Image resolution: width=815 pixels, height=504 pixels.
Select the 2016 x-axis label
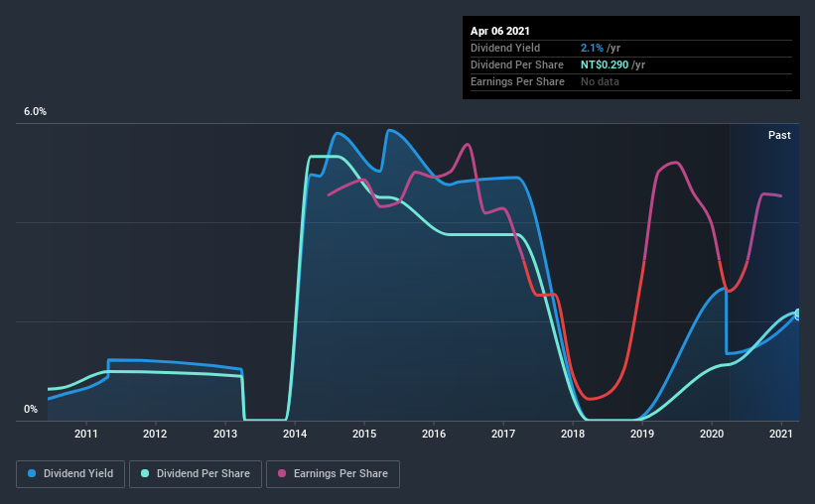434,434
